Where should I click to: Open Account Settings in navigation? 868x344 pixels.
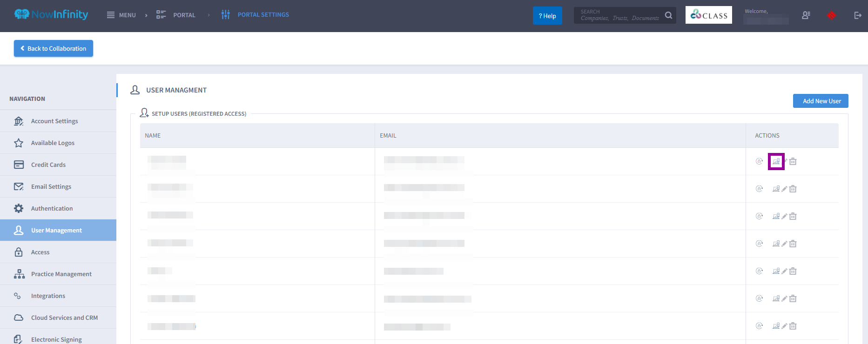(58, 121)
